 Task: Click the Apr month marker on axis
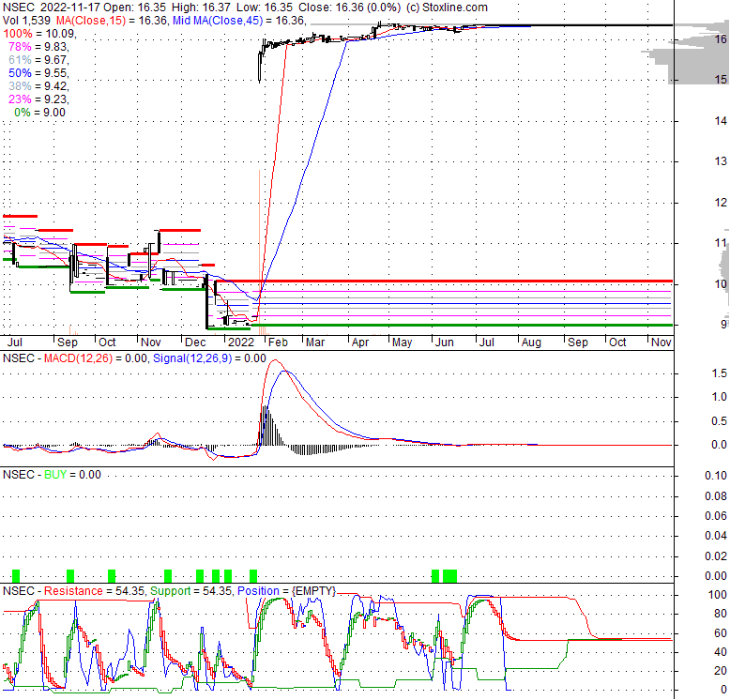click(x=360, y=342)
